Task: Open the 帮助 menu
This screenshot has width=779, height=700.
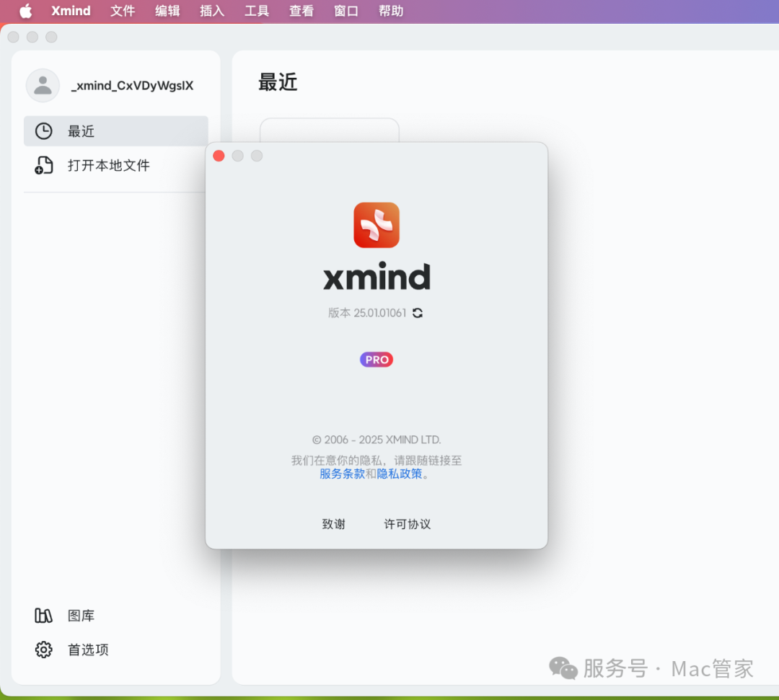Action: (x=391, y=11)
